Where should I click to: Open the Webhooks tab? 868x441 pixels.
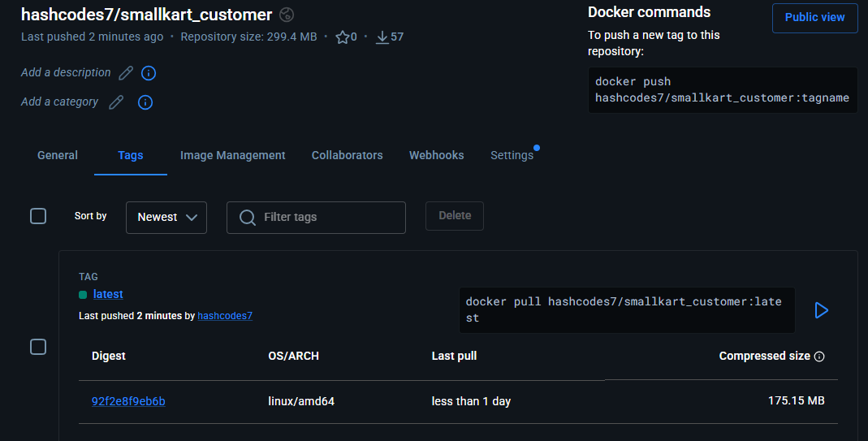(x=436, y=156)
